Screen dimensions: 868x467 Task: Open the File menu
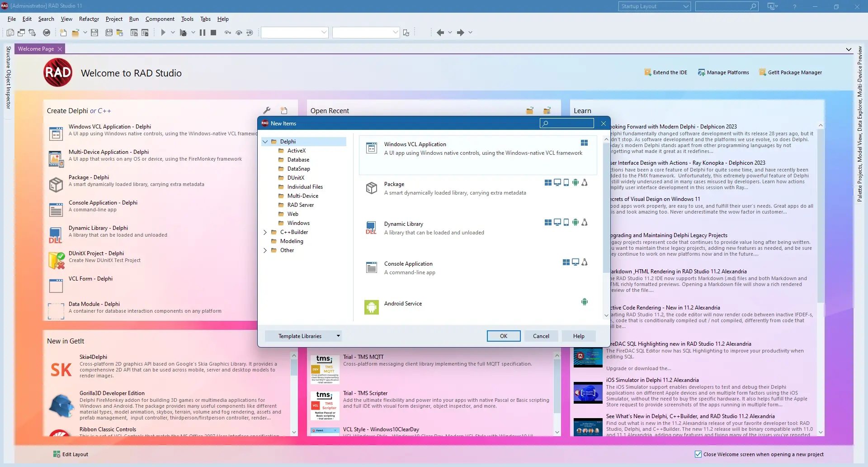pos(12,19)
